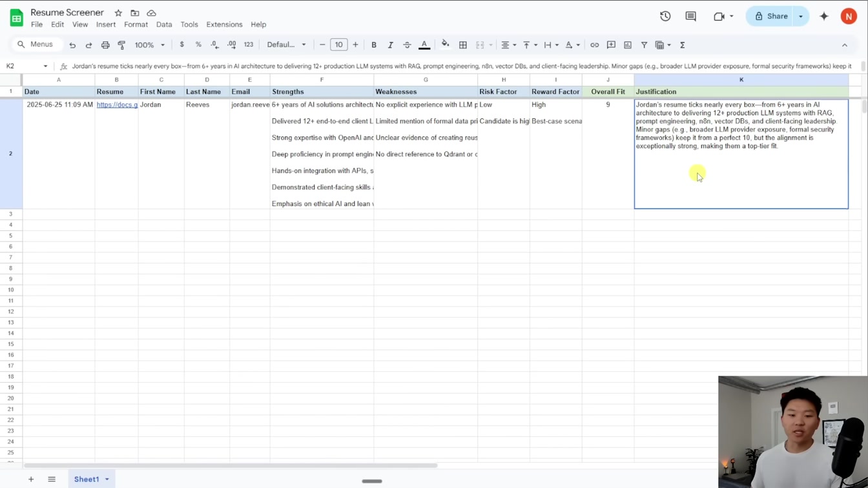Image resolution: width=868 pixels, height=488 pixels.
Task: Open Google account avatar N
Action: point(849,16)
